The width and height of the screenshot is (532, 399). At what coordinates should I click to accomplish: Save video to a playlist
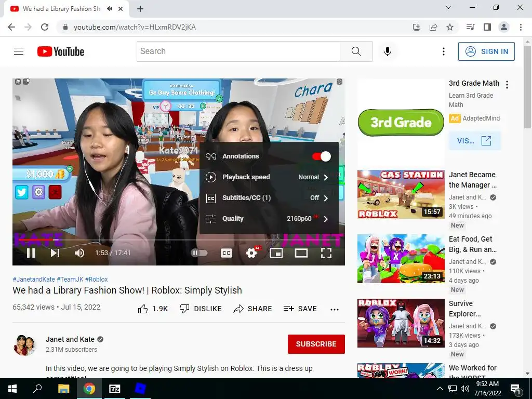[x=300, y=309]
